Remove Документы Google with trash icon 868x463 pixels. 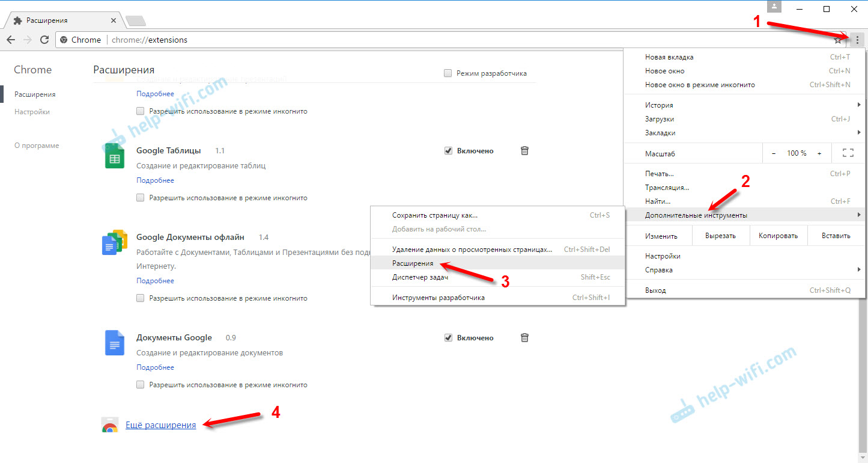click(x=524, y=338)
